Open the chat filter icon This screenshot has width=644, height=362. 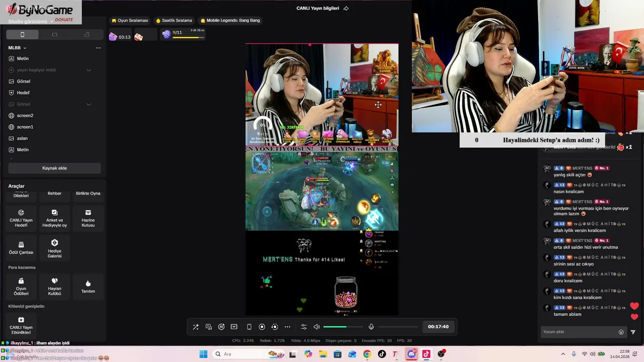[633, 332]
